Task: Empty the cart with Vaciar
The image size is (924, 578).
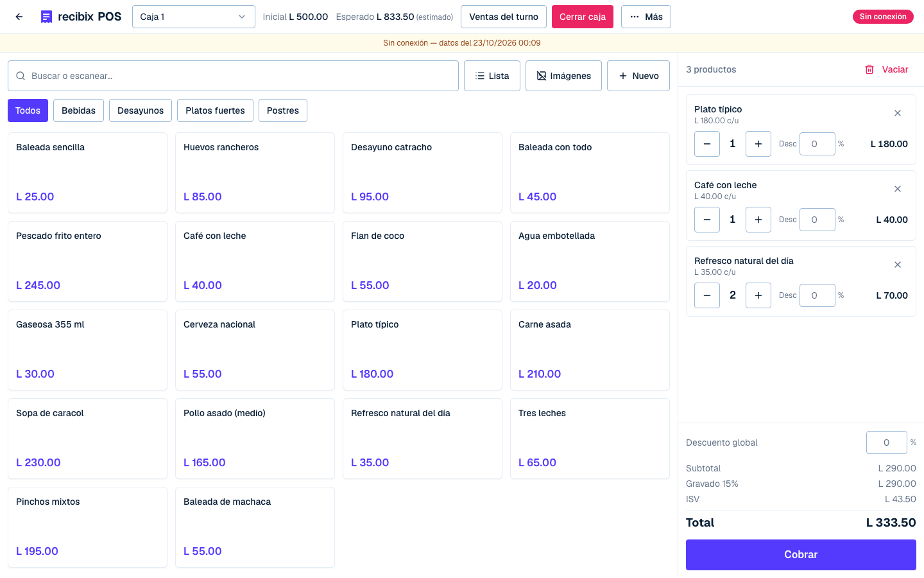Action: [x=887, y=69]
